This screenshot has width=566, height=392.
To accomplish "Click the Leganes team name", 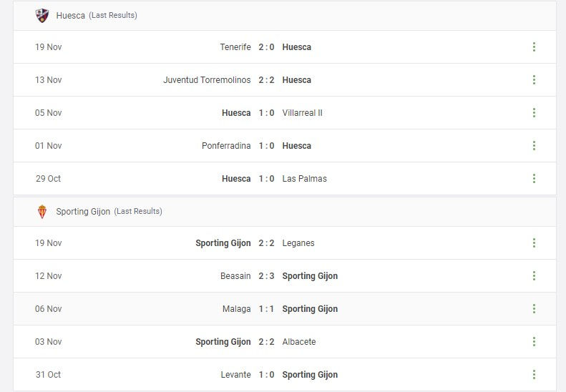I will (x=298, y=243).
